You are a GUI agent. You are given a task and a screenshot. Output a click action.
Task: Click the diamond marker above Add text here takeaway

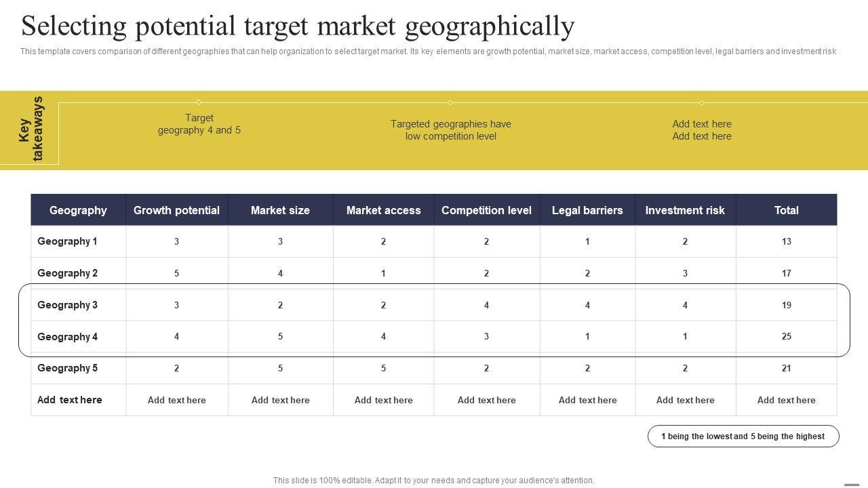point(701,103)
